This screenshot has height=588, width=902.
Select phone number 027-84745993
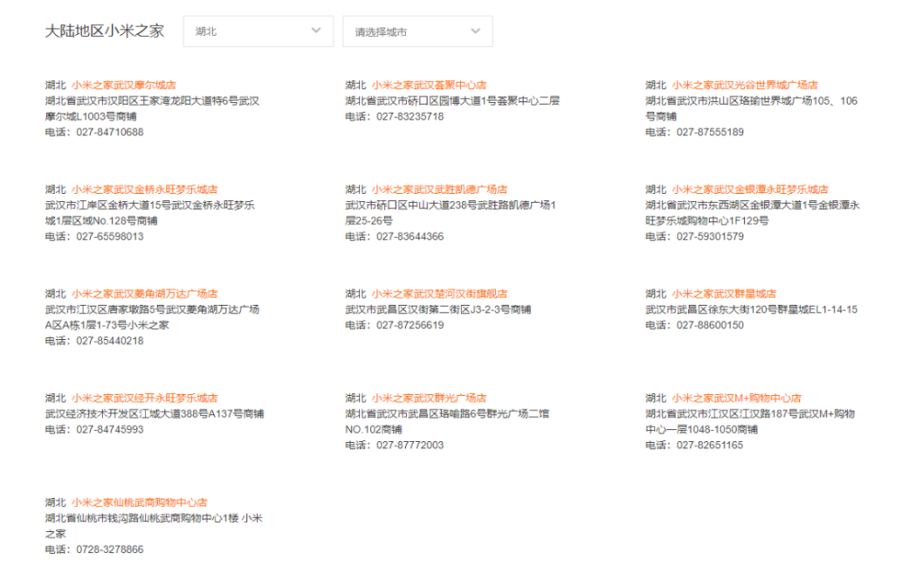[110, 430]
